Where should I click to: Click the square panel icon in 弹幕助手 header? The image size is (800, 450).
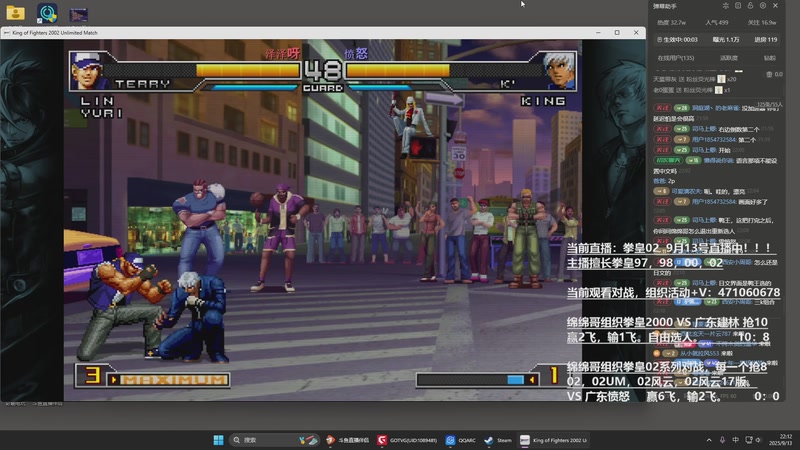738,6
